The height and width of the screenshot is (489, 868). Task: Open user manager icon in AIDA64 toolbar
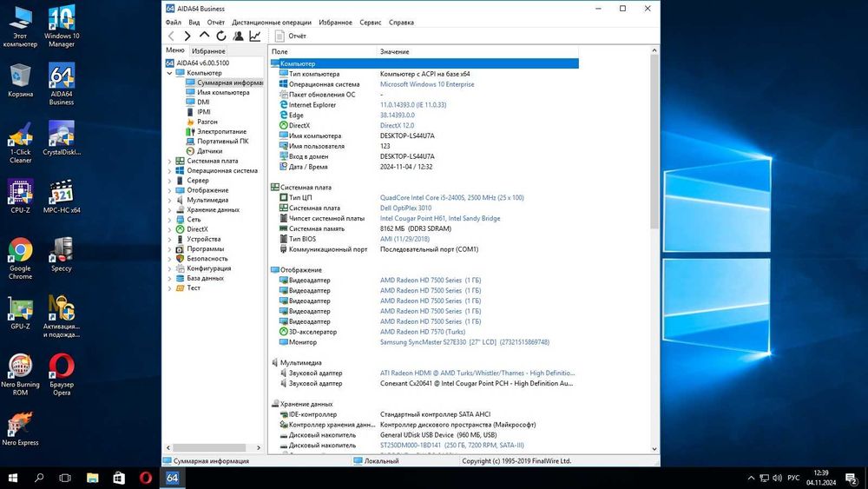tap(238, 36)
